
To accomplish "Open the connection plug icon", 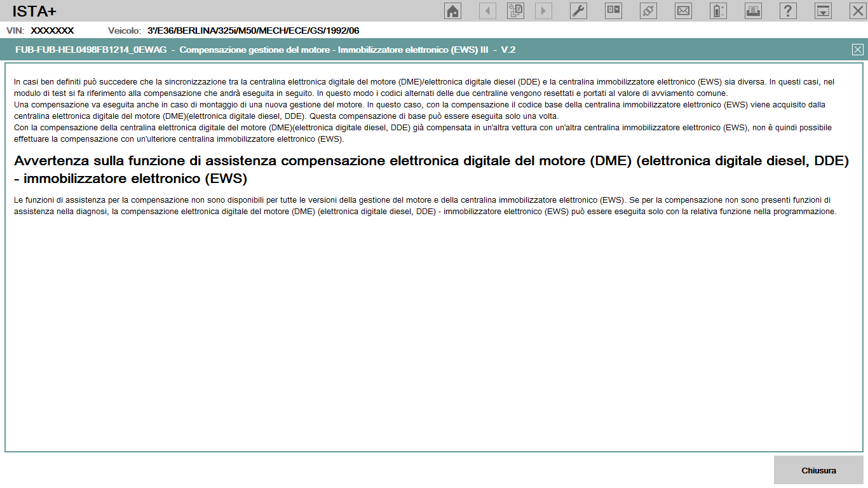I will coord(648,11).
